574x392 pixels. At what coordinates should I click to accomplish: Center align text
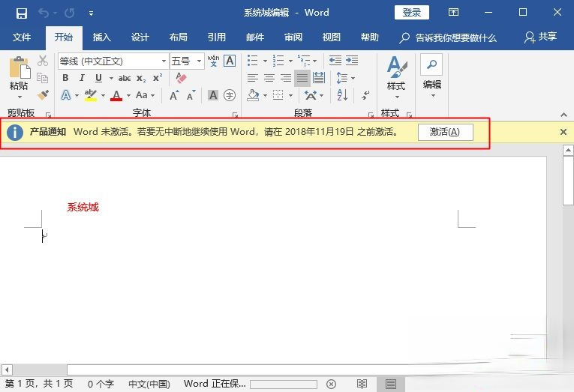(x=269, y=78)
